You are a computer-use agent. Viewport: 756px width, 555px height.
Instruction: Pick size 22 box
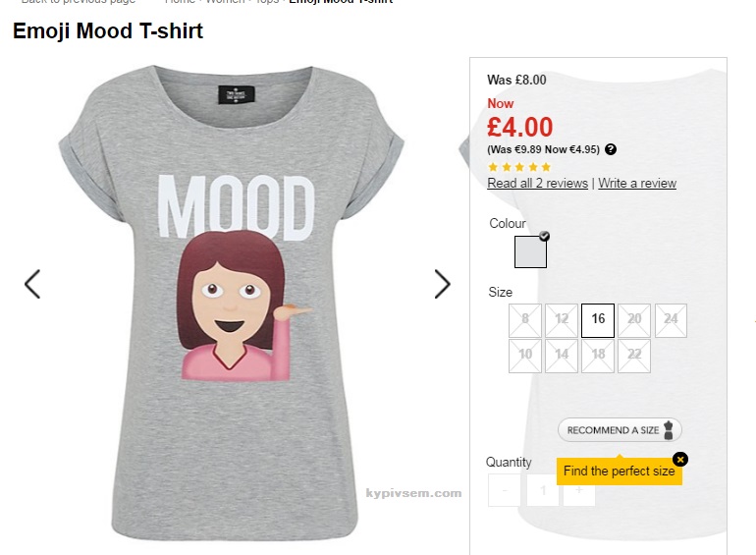pos(634,356)
